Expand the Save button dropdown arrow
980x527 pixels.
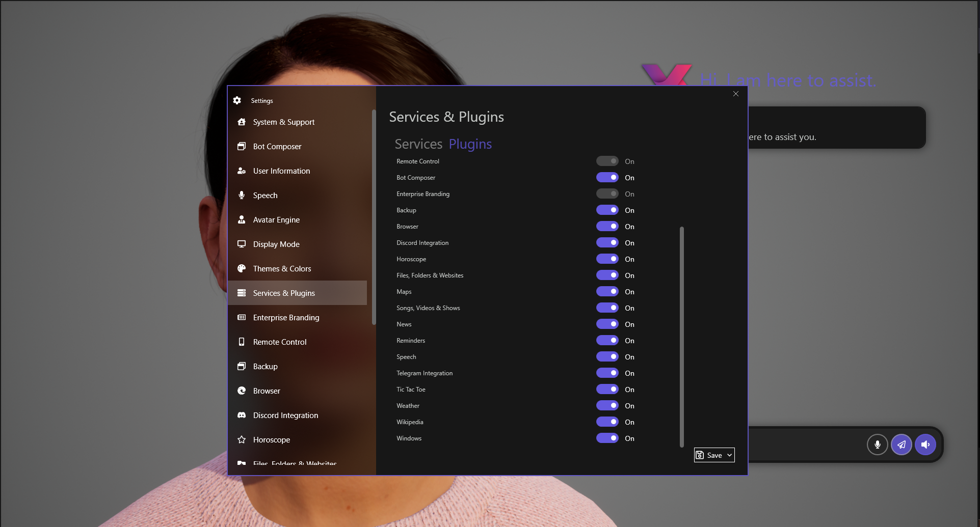[729, 455]
